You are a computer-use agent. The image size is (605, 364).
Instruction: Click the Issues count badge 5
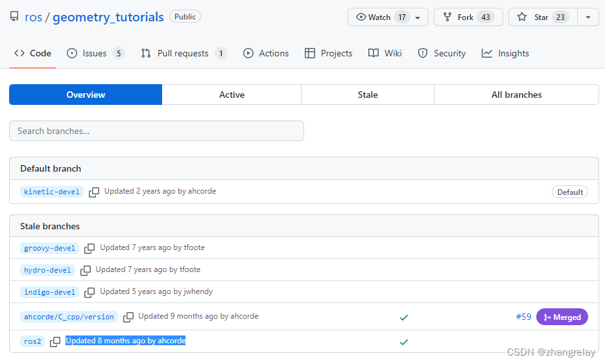click(x=119, y=53)
